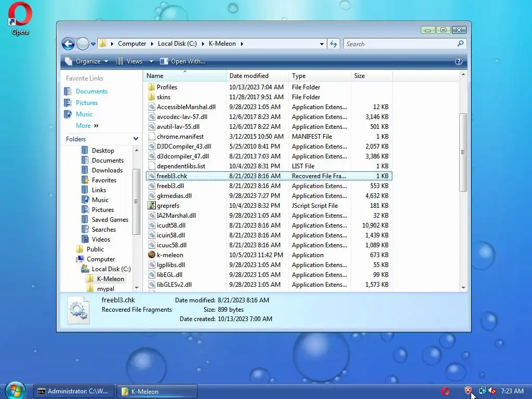Select icudt58.dll file icon
The height and width of the screenshot is (399, 532).
click(152, 225)
